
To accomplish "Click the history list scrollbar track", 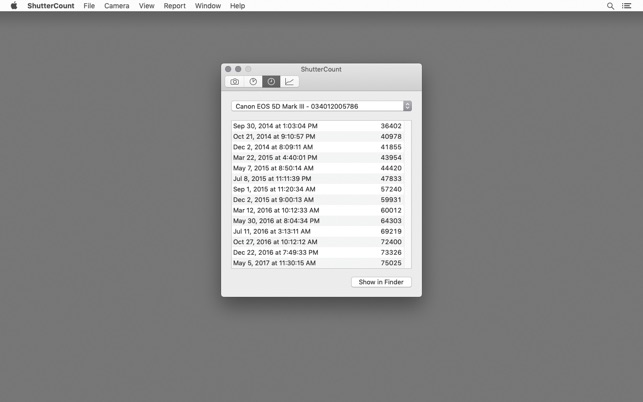I will pyautogui.click(x=408, y=194).
